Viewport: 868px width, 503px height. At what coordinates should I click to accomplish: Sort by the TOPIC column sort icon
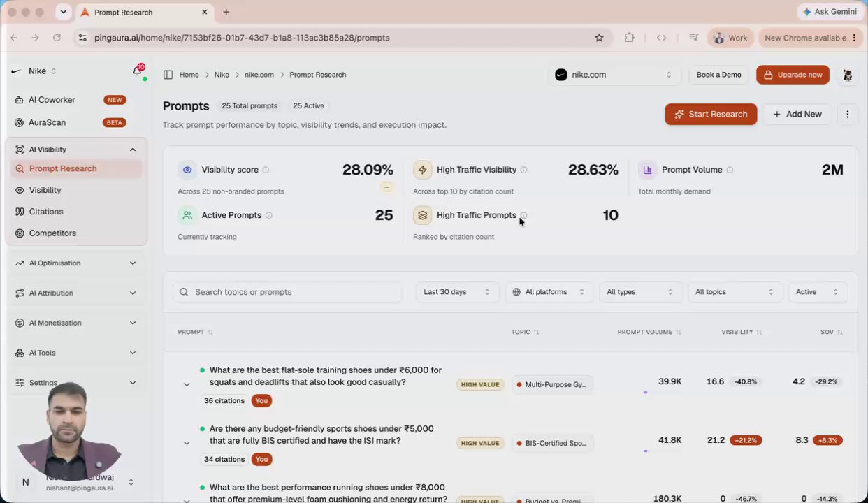(x=536, y=333)
